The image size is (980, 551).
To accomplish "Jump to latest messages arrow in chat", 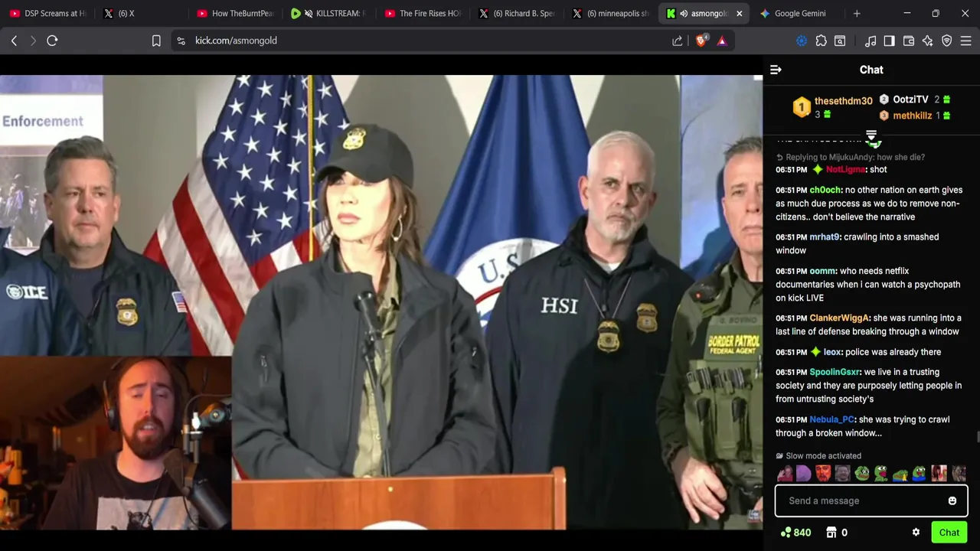I will [x=871, y=137].
